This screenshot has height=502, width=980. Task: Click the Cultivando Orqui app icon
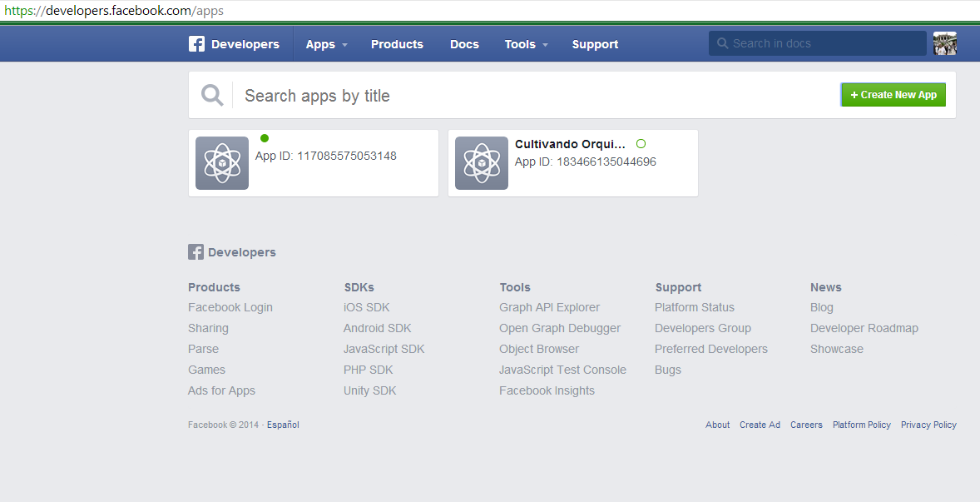[481, 162]
